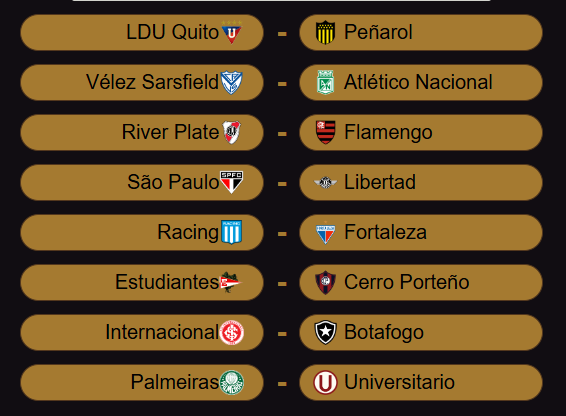Click the Libertad winged crest icon

(325, 182)
